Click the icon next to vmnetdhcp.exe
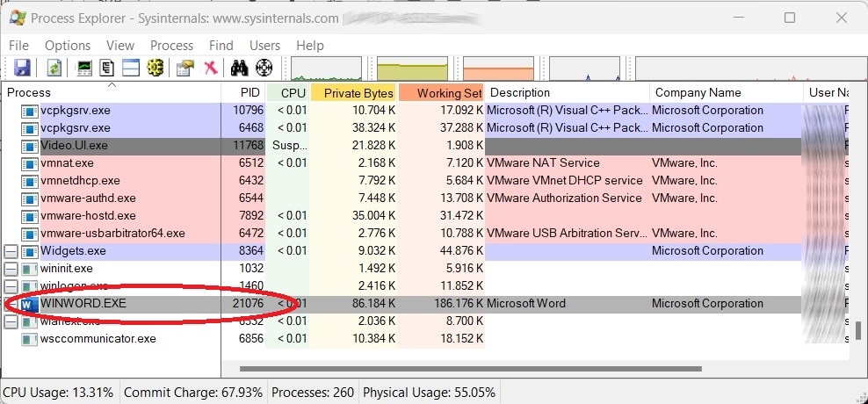 (x=28, y=181)
